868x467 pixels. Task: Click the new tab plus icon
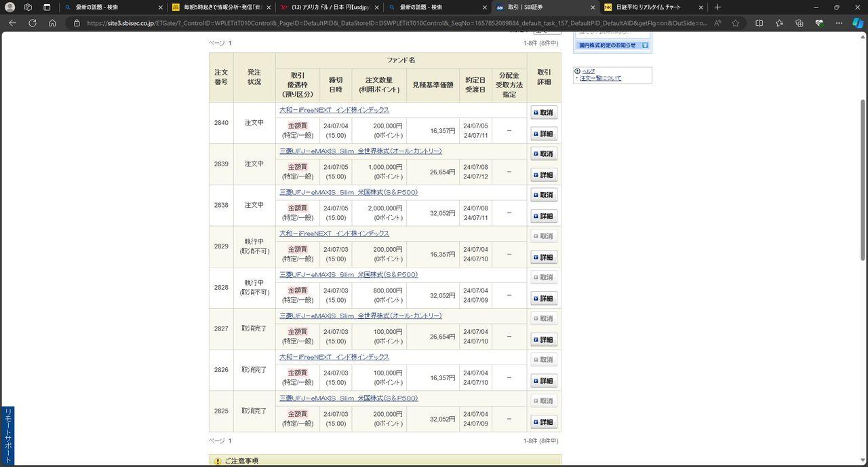(717, 7)
